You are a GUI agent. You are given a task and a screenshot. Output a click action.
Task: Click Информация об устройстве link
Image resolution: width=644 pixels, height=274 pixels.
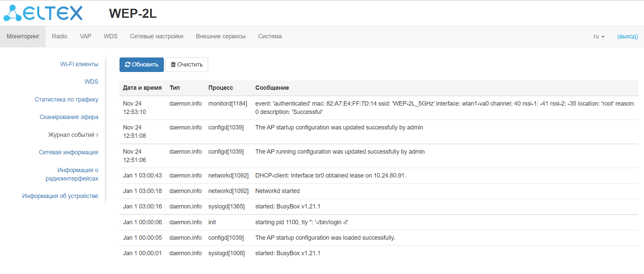tap(60, 196)
